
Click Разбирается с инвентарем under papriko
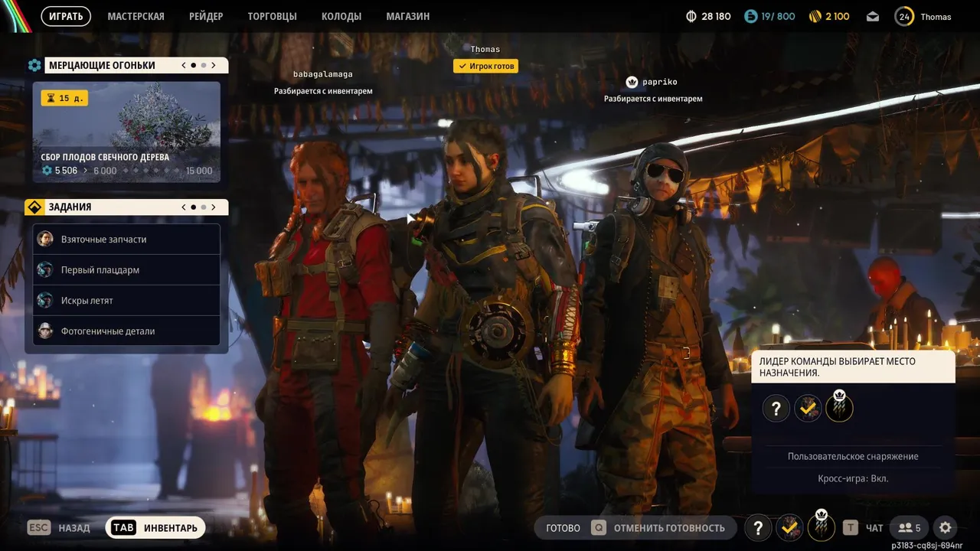pos(653,99)
